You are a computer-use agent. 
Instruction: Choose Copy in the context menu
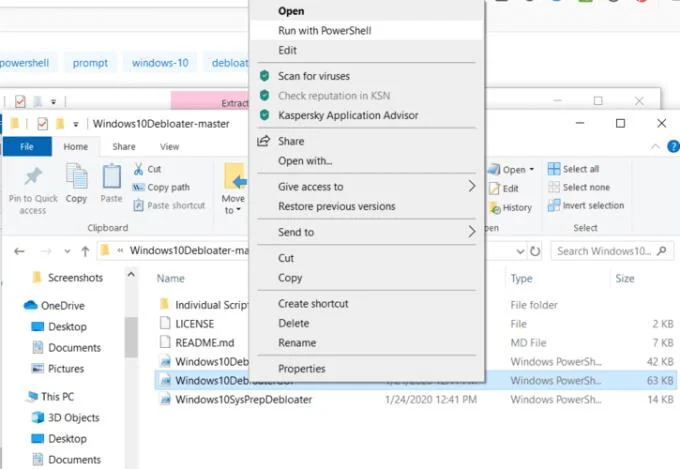click(367, 278)
